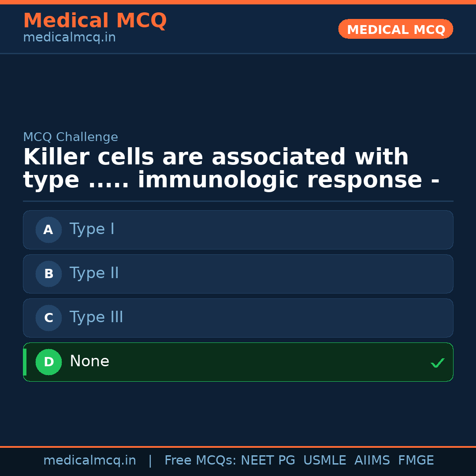The width and height of the screenshot is (476, 476).
Task: Select answer option Type I
Action: click(238, 230)
